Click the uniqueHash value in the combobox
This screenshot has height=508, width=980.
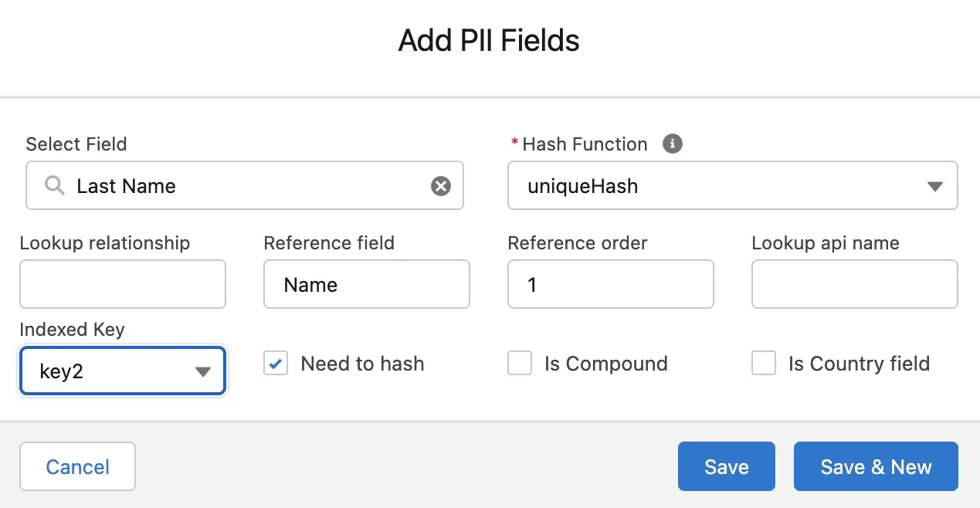[583, 186]
